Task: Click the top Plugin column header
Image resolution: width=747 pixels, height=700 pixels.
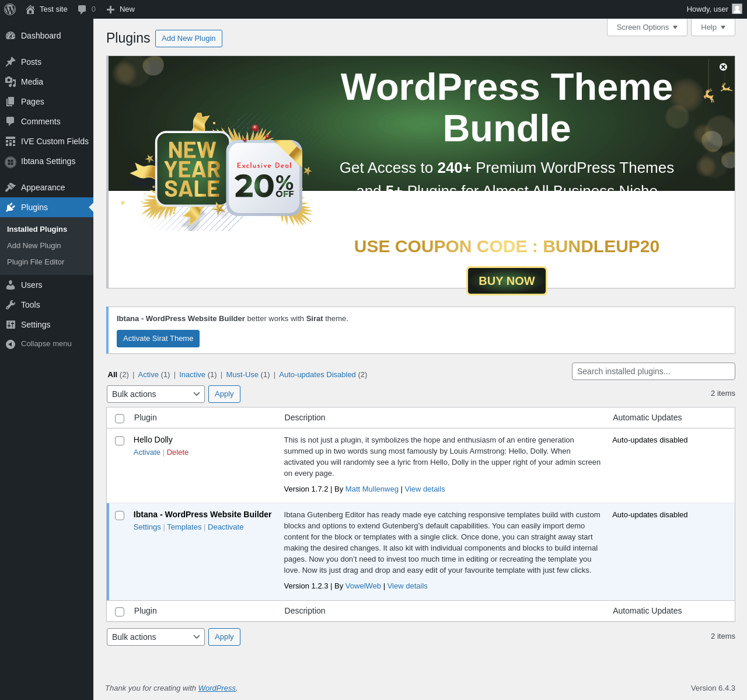Action: pyautogui.click(x=145, y=417)
